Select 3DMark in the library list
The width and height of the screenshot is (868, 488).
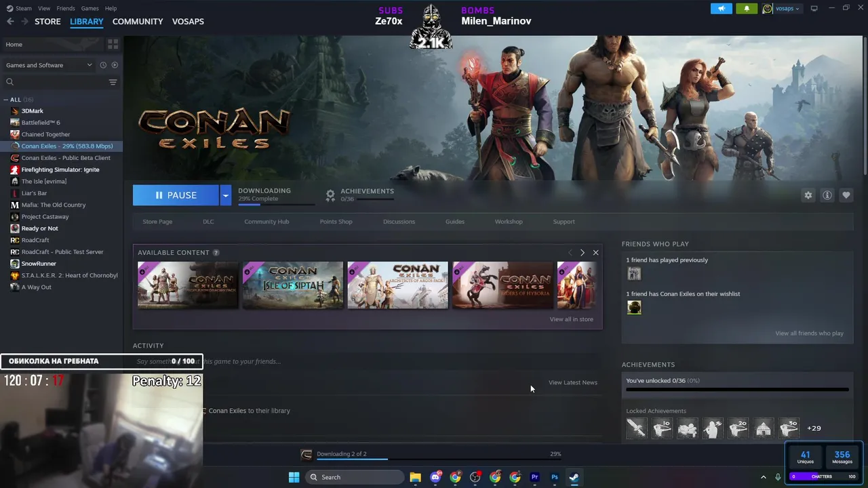point(32,111)
